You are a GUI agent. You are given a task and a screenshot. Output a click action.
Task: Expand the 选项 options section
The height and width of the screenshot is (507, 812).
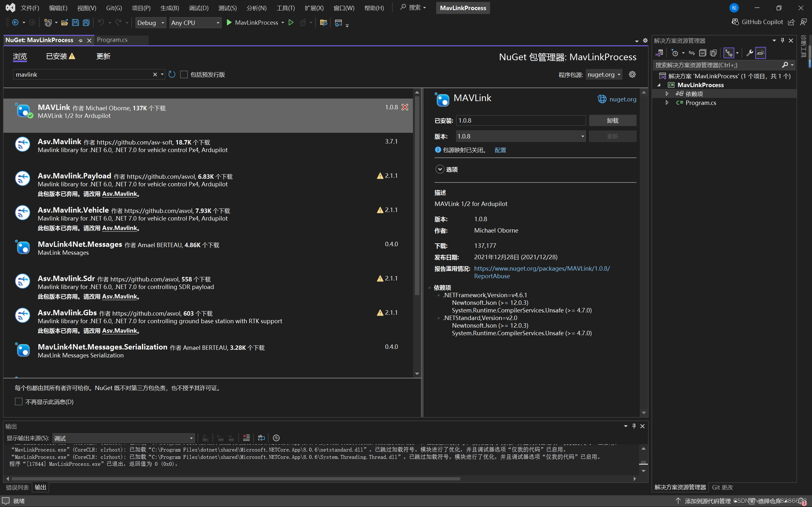coord(440,169)
